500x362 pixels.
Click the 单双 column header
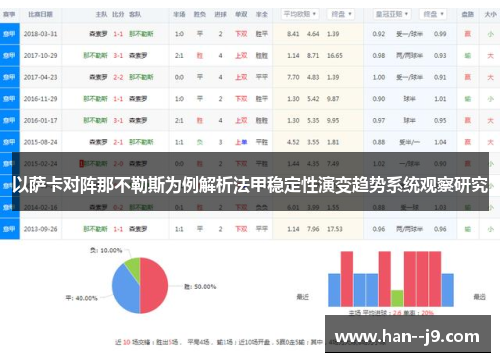[x=241, y=14]
